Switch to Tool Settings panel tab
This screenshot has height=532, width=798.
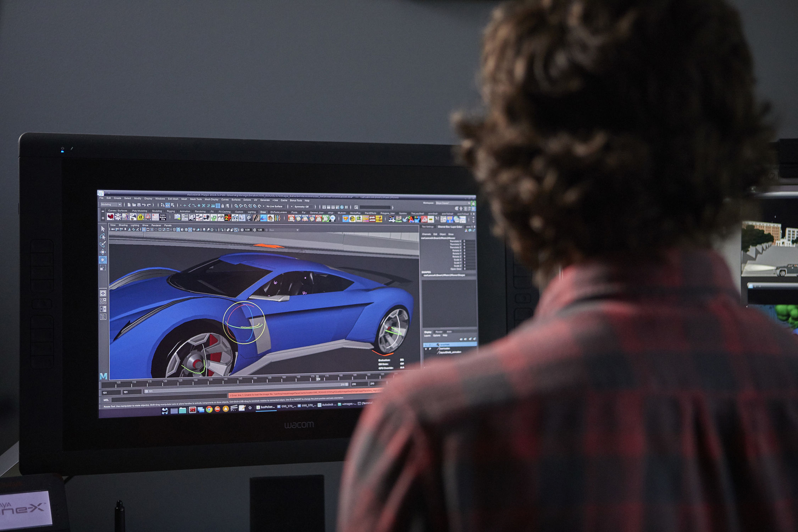(x=428, y=227)
